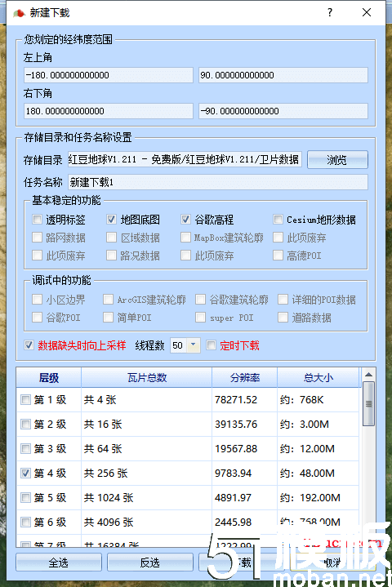392x587 pixels.
Task: Toggle the 路网数据 checkbox
Action: coord(37,237)
